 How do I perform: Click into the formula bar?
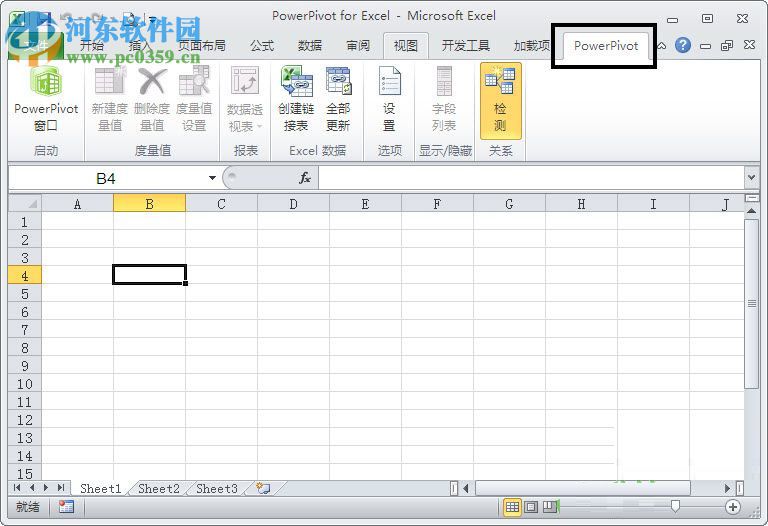[531, 178]
